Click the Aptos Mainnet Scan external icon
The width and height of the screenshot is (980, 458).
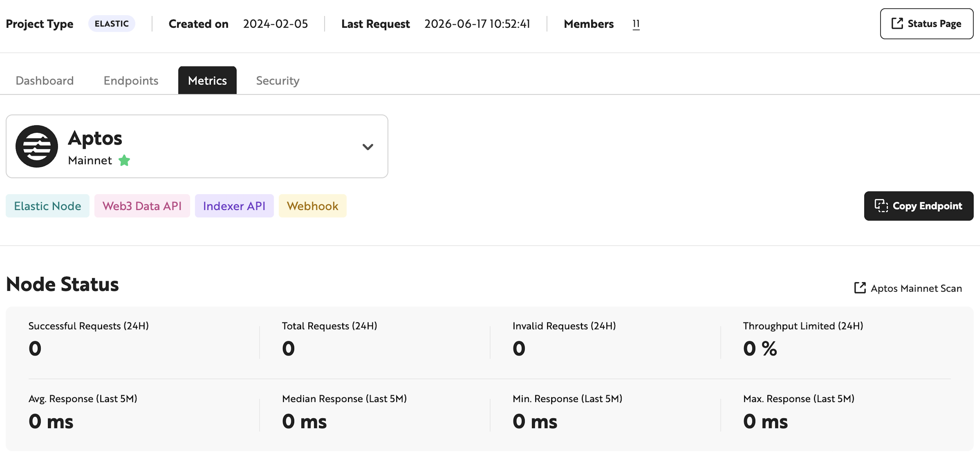click(860, 288)
